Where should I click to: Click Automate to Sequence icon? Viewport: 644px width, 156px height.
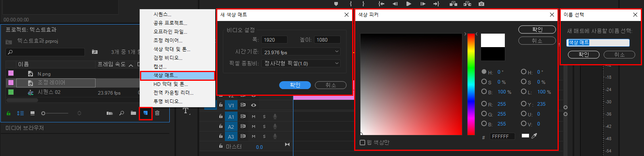[109, 113]
